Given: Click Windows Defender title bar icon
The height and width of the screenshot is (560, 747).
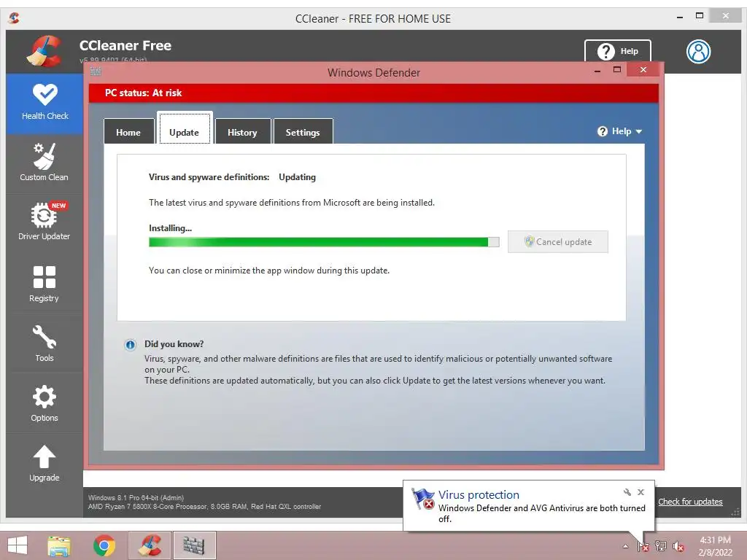Looking at the screenshot, I should point(96,71).
